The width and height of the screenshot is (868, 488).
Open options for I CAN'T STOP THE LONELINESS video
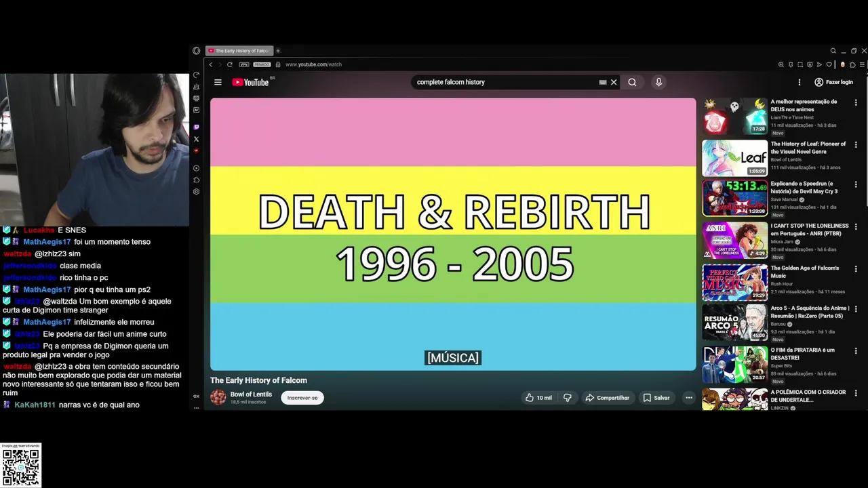pos(856,226)
